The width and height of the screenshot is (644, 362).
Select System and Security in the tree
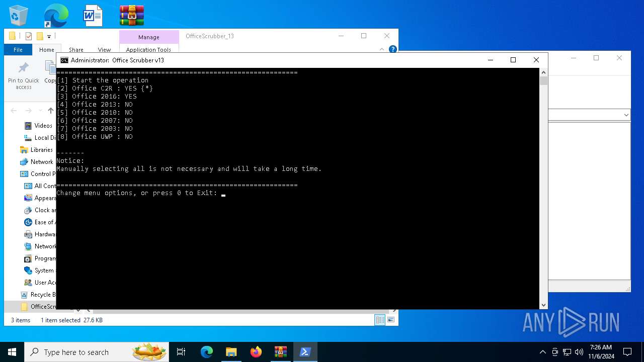tap(40, 270)
